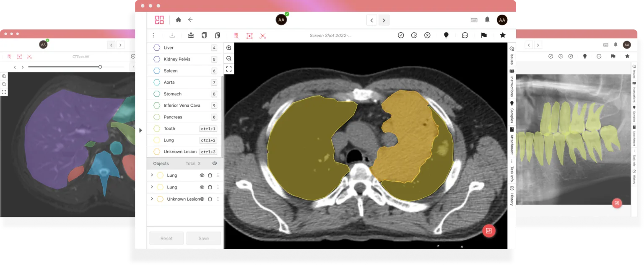The image size is (644, 266).
Task: Toggle visibility of the Unknown Lesion object
Action: pyautogui.click(x=202, y=199)
